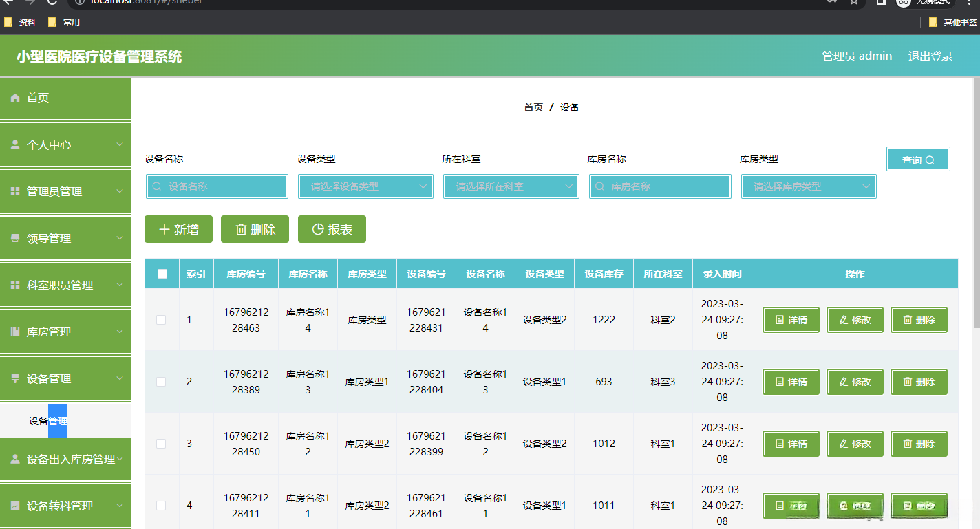
Task: Click the trash icon on the 删除 toolbar button
Action: (x=241, y=230)
